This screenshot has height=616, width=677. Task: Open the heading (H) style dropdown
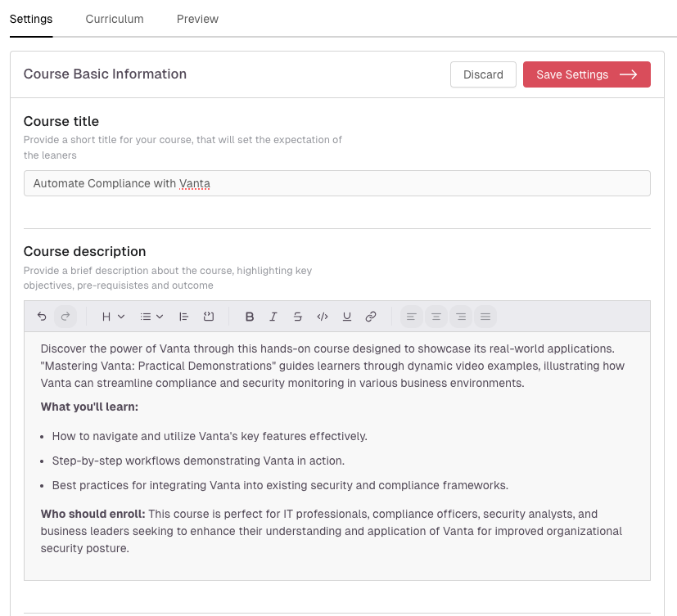coord(113,317)
